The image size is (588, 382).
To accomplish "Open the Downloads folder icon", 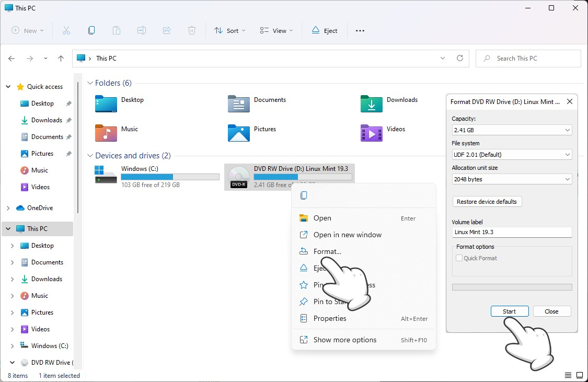I will pos(372,103).
